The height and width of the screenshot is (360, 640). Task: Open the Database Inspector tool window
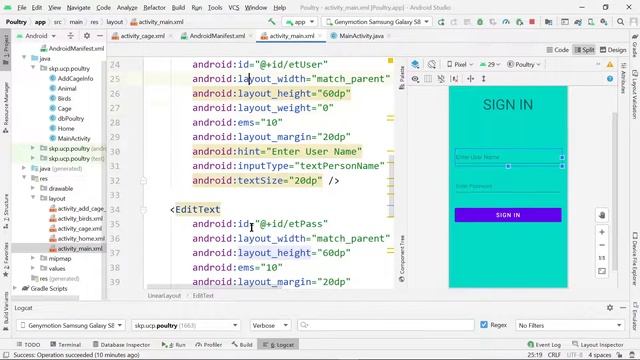[x=121, y=344]
